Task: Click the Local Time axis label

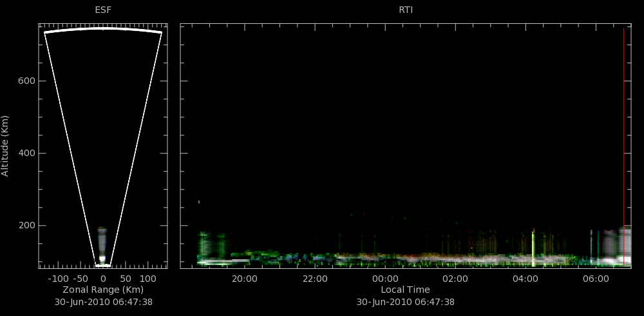Action: click(405, 290)
